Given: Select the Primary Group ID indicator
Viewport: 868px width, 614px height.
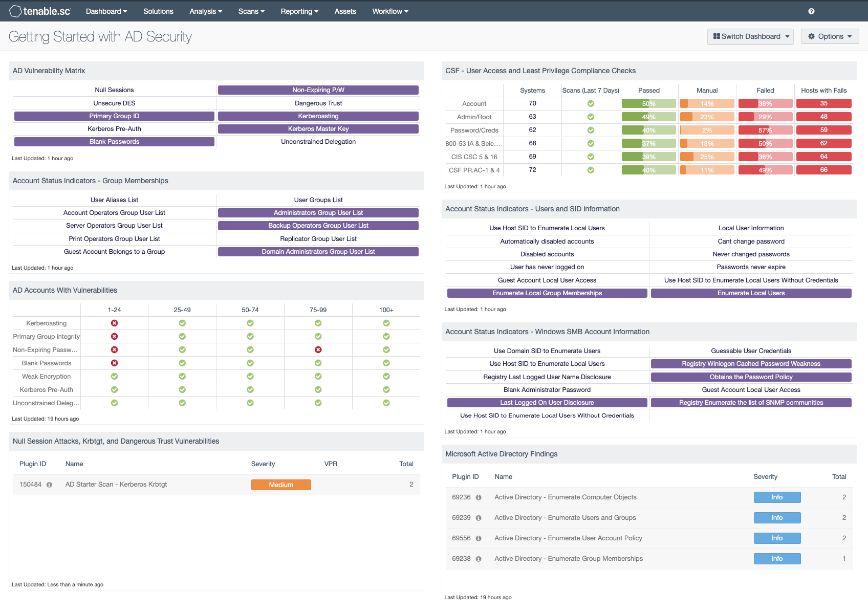Looking at the screenshot, I should 114,116.
